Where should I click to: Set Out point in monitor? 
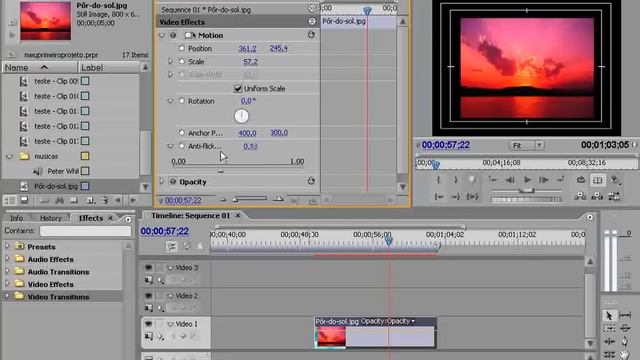tap(456, 180)
